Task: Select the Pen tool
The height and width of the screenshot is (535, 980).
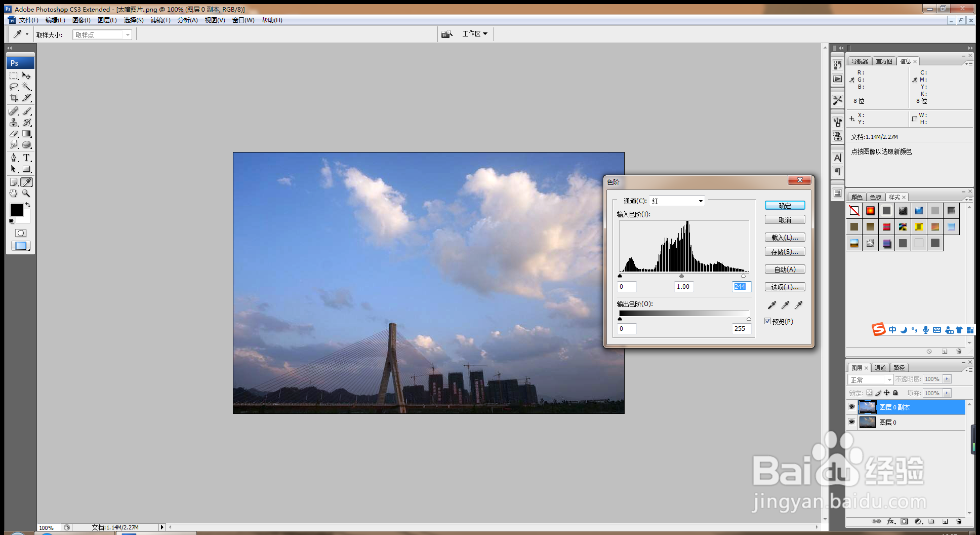Action: tap(14, 158)
